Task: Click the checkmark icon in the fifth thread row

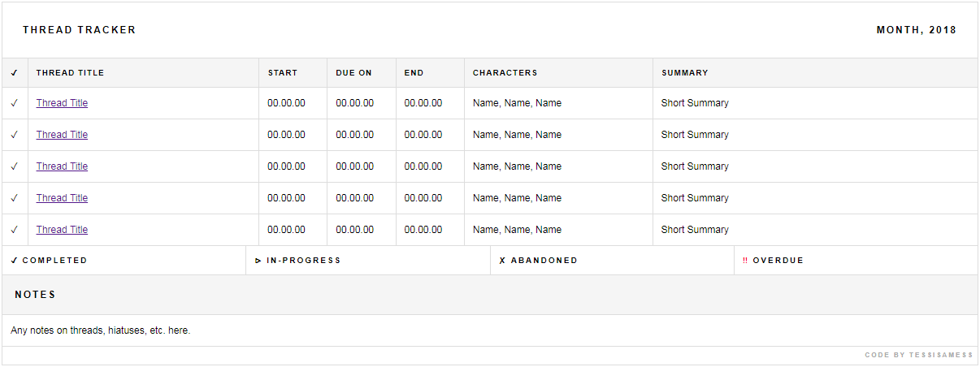Action: [x=14, y=230]
